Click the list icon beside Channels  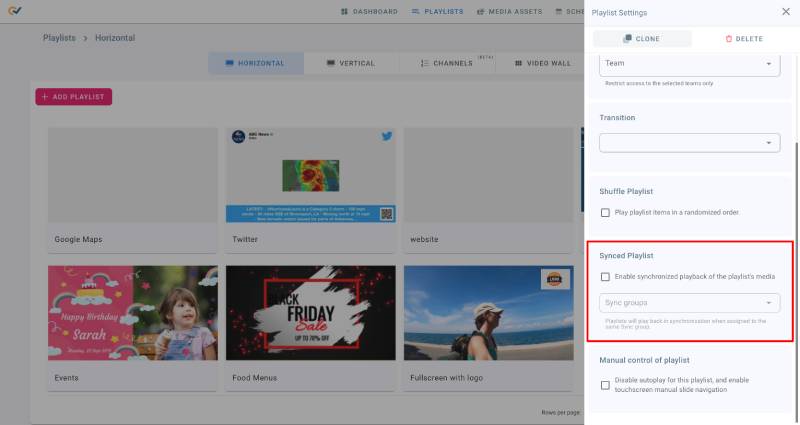point(424,63)
